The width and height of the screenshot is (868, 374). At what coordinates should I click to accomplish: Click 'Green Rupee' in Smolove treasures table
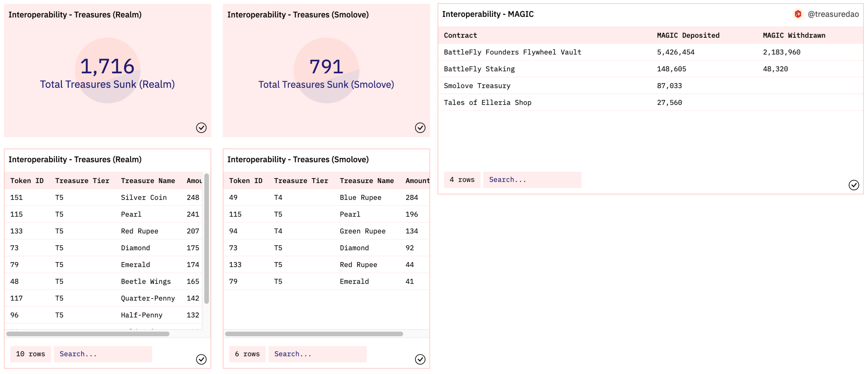(x=362, y=231)
